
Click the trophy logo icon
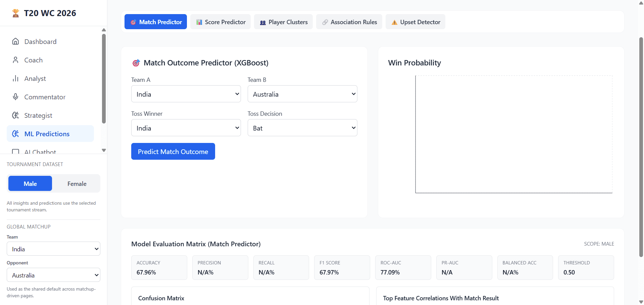pyautogui.click(x=15, y=13)
